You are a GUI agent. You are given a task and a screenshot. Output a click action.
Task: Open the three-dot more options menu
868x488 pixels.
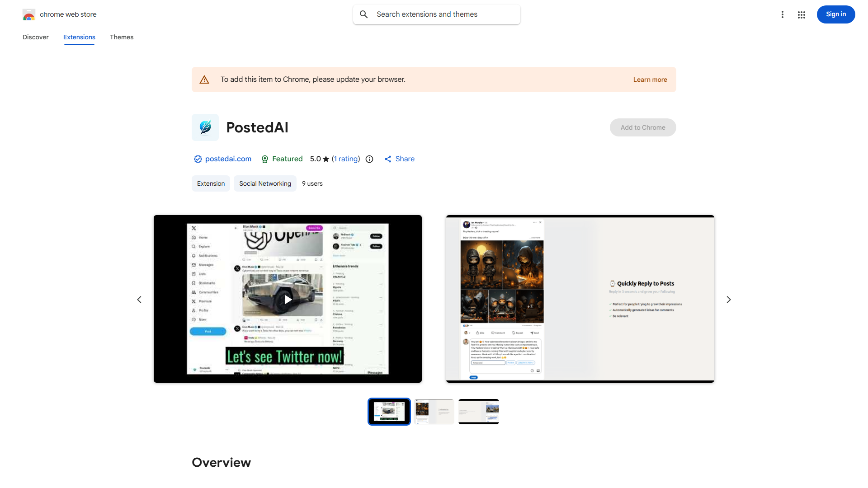(782, 14)
